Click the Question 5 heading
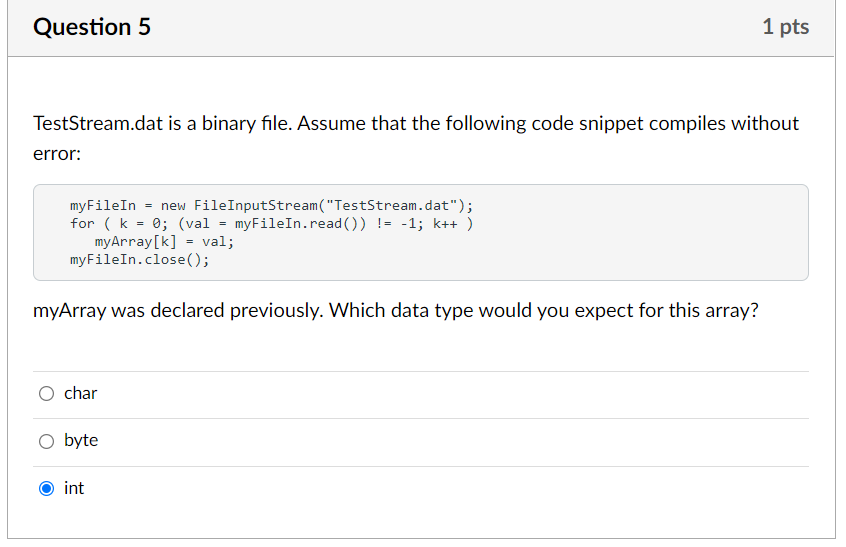This screenshot has height=547, width=846. click(x=92, y=27)
